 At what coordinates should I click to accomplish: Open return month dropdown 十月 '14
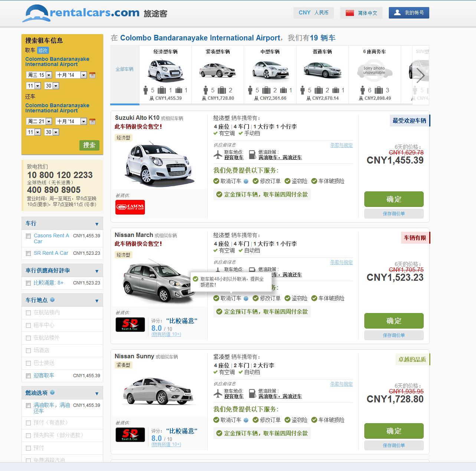(x=71, y=121)
